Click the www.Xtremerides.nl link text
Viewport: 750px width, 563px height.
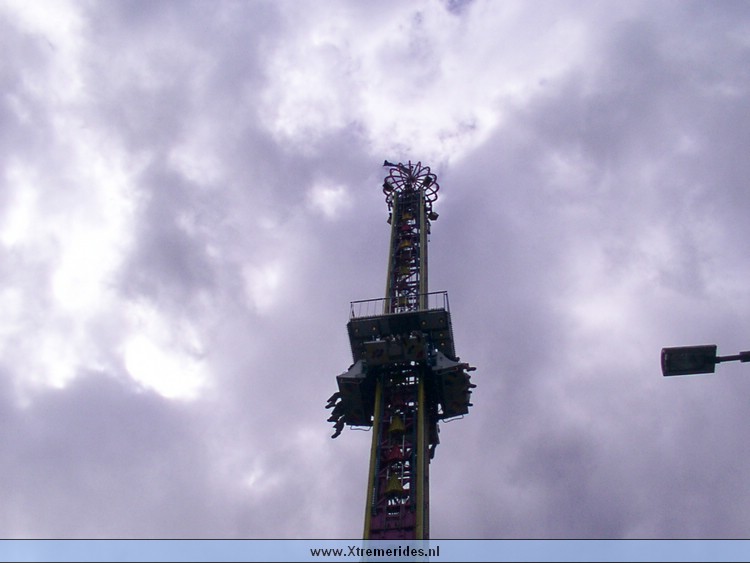[375, 552]
